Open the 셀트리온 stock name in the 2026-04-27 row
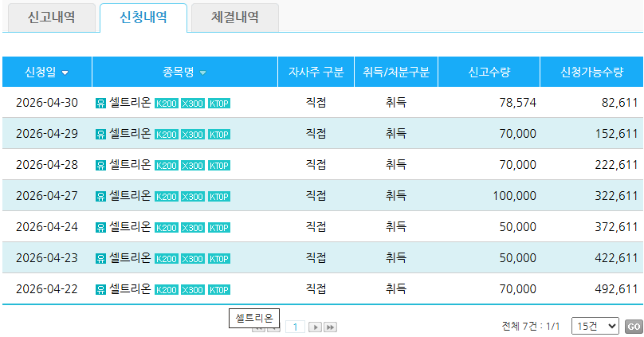This screenshot has height=337, width=644. click(130, 195)
